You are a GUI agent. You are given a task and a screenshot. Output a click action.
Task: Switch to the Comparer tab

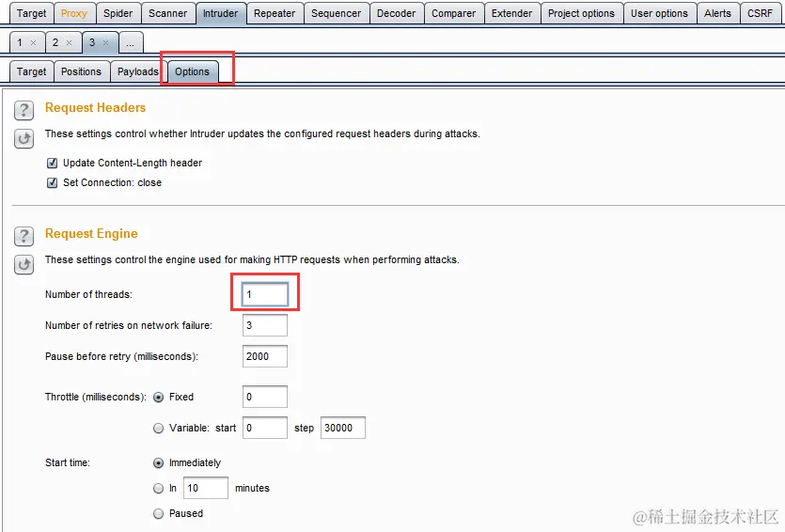coord(453,13)
